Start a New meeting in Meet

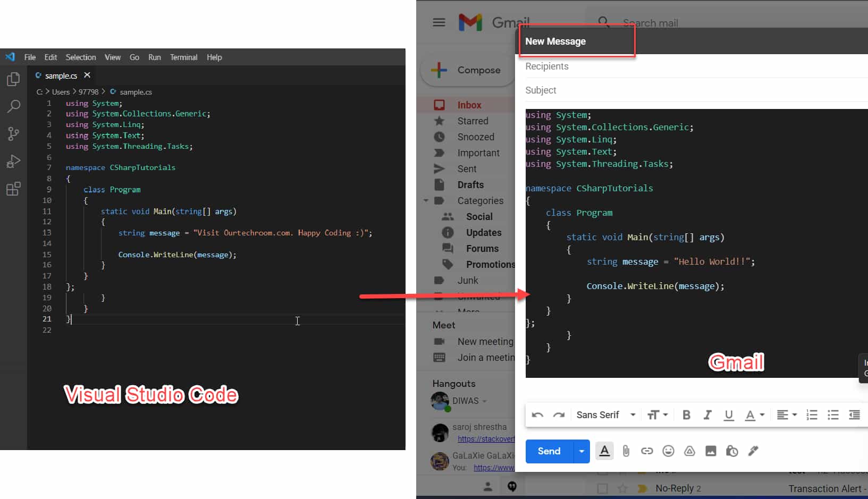click(x=485, y=342)
